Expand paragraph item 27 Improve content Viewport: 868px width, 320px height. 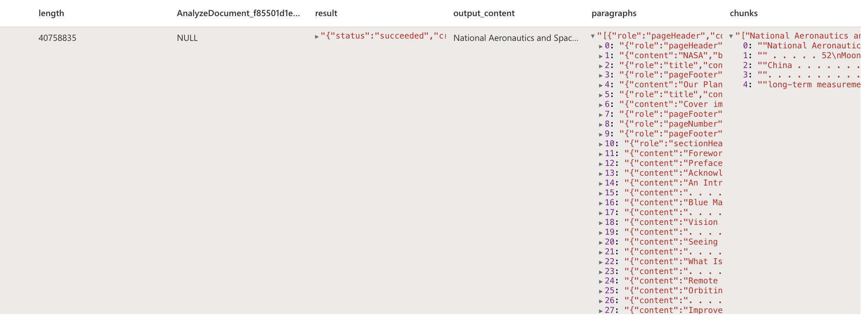pyautogui.click(x=601, y=311)
